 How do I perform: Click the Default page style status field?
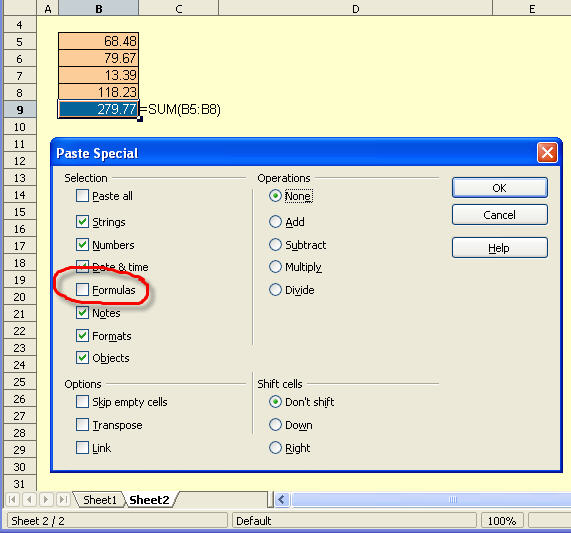pos(354,521)
